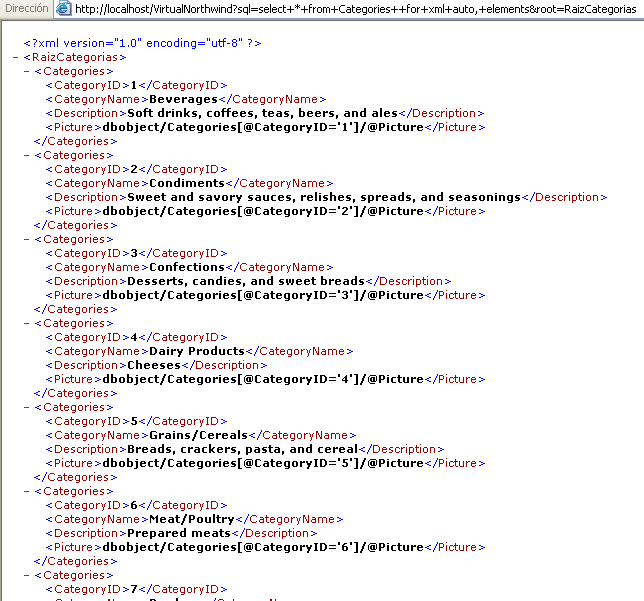Click description 'Desserts, candies, and sweet breads'
This screenshot has width=644, height=601.
coord(246,281)
